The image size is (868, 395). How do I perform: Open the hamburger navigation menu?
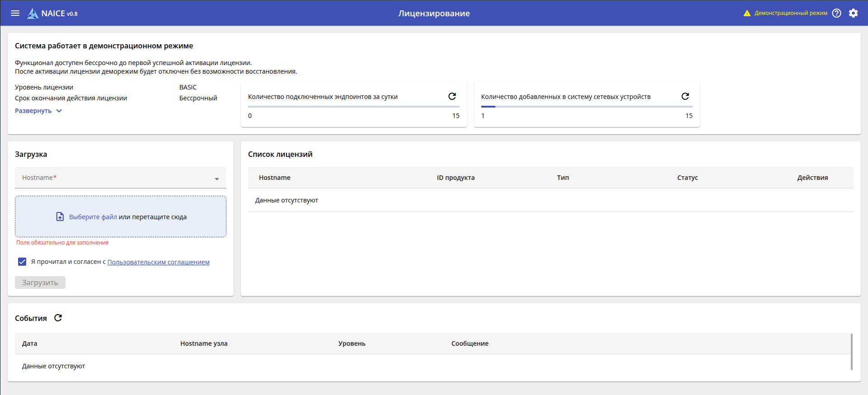(x=15, y=13)
